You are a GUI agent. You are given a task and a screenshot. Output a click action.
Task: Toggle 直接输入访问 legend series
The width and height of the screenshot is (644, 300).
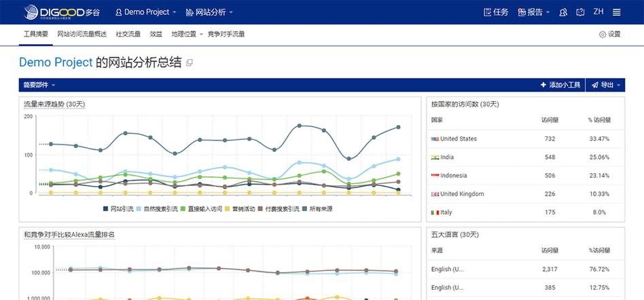pyautogui.click(x=201, y=209)
